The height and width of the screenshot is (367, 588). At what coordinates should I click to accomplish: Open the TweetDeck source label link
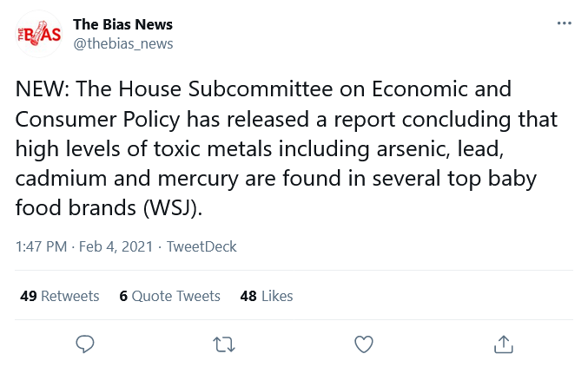pos(202,246)
